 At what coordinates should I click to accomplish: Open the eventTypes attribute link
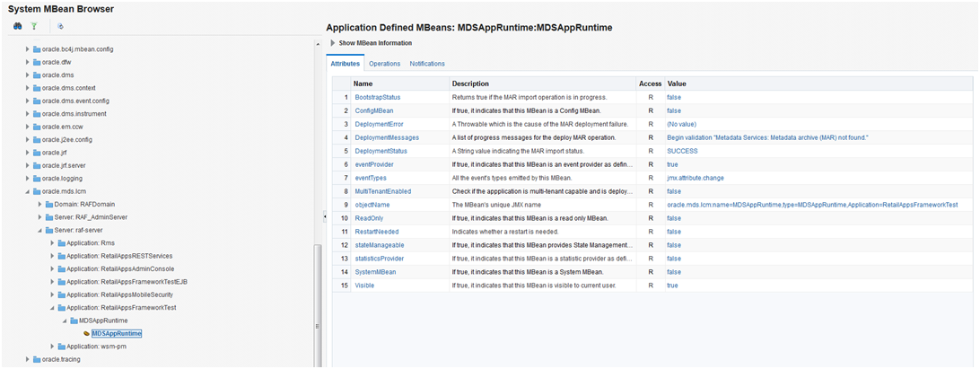pos(370,179)
